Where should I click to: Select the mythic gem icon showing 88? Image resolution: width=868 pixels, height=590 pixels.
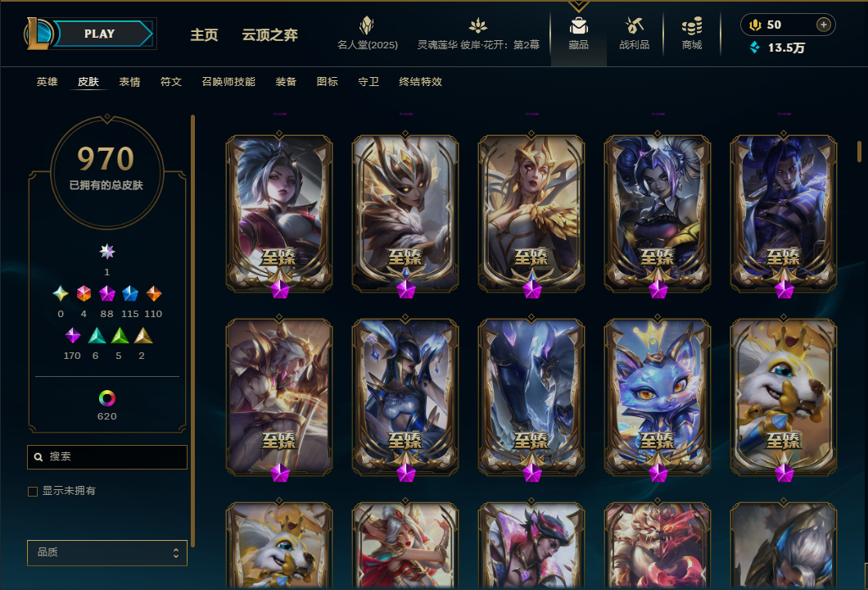click(x=106, y=293)
